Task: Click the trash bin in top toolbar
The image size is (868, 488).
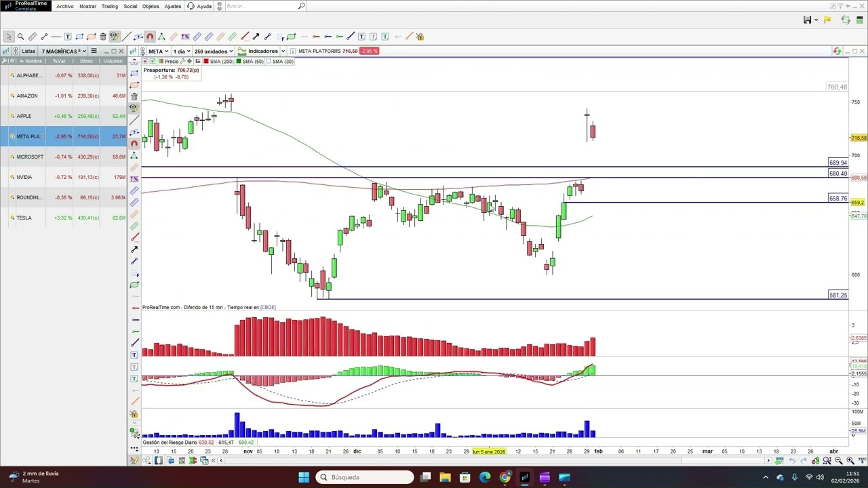Action: coord(103,37)
